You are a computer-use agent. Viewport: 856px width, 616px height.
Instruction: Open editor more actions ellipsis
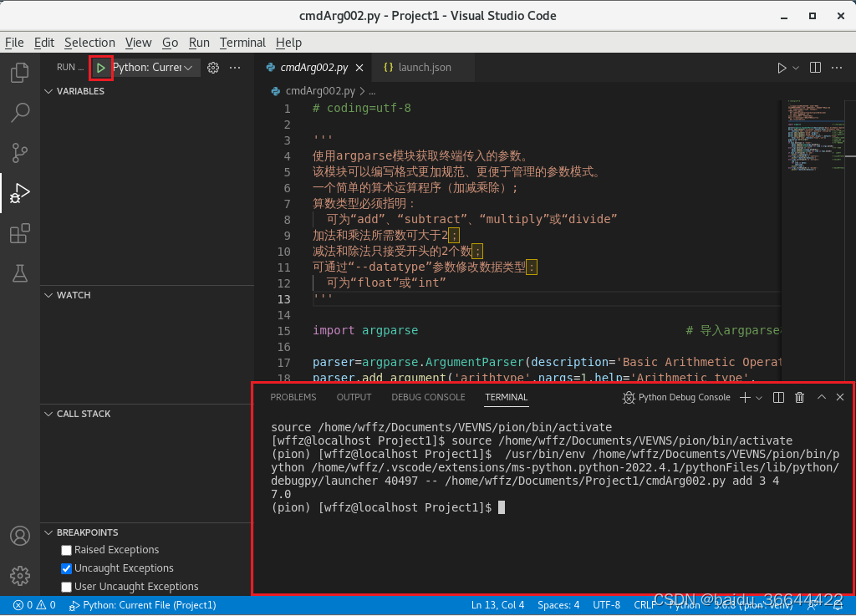(836, 68)
